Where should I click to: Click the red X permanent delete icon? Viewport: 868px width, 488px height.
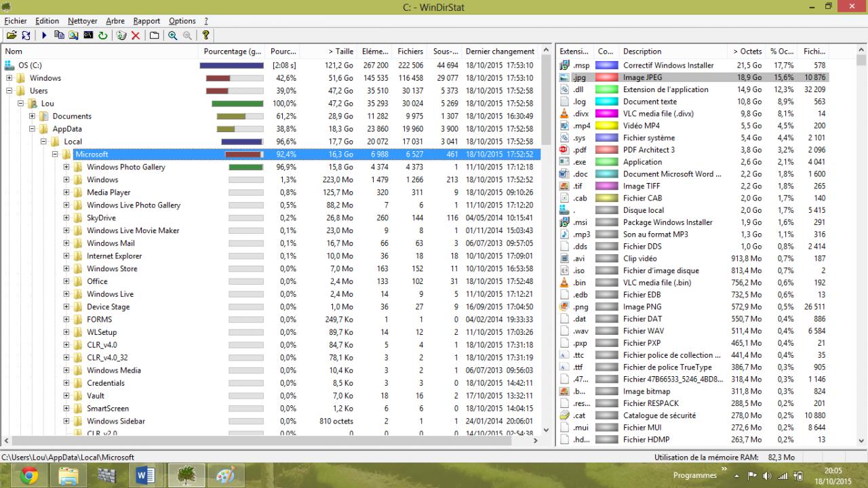[136, 35]
